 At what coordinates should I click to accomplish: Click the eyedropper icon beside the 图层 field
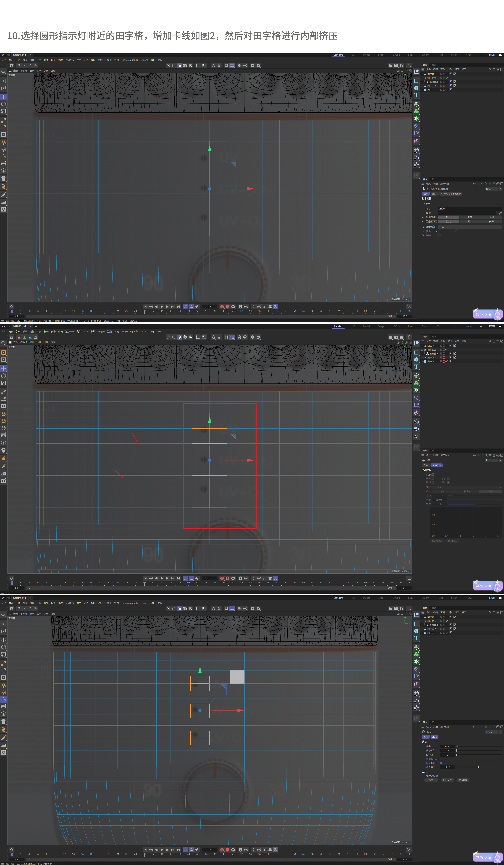click(501, 213)
